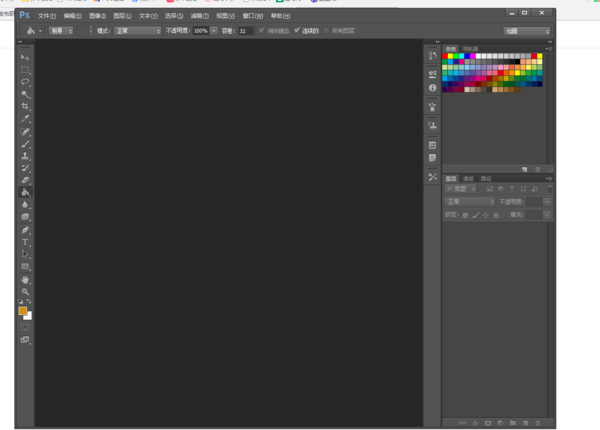Select the Rectangular Marquee tool
Viewport: 600px width, 430px height.
click(x=25, y=70)
